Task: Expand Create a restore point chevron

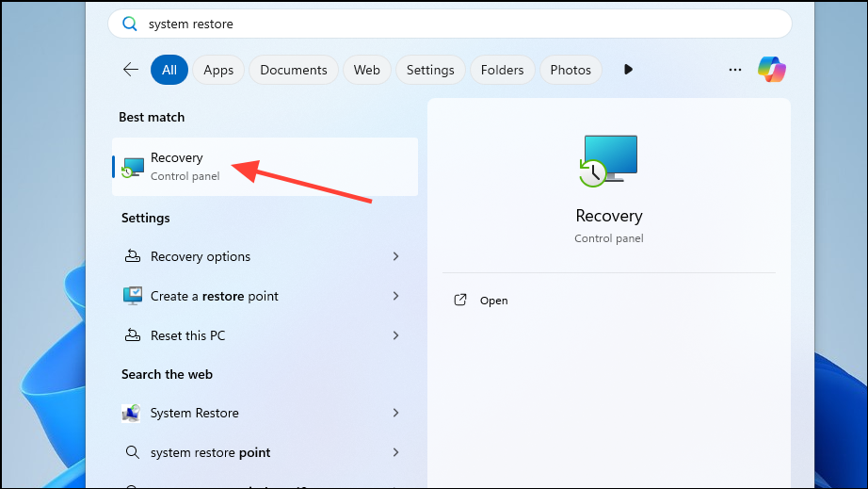Action: 395,296
